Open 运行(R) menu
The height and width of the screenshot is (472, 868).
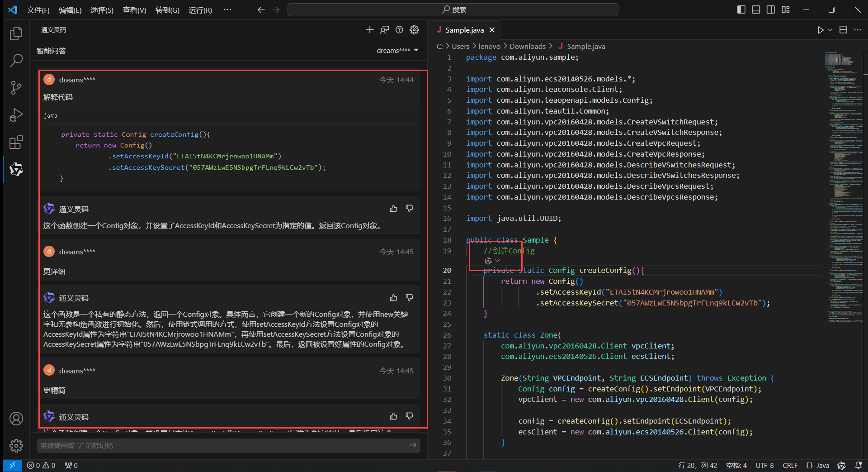(200, 10)
